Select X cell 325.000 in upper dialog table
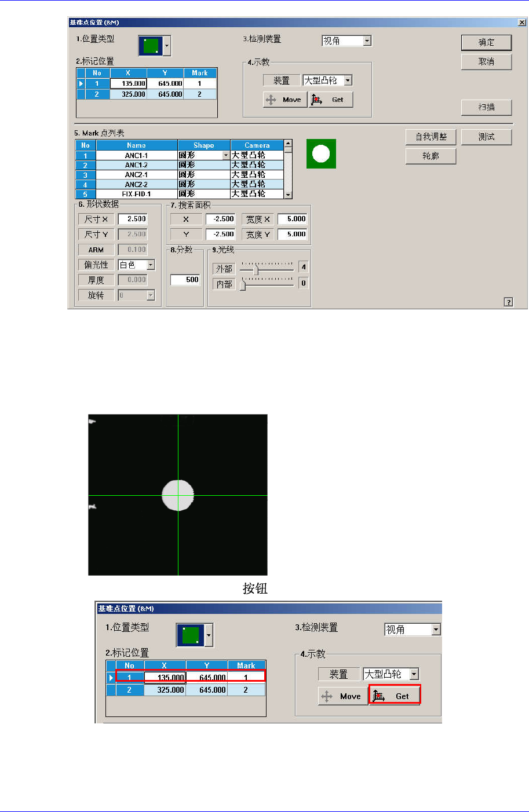 point(128,94)
